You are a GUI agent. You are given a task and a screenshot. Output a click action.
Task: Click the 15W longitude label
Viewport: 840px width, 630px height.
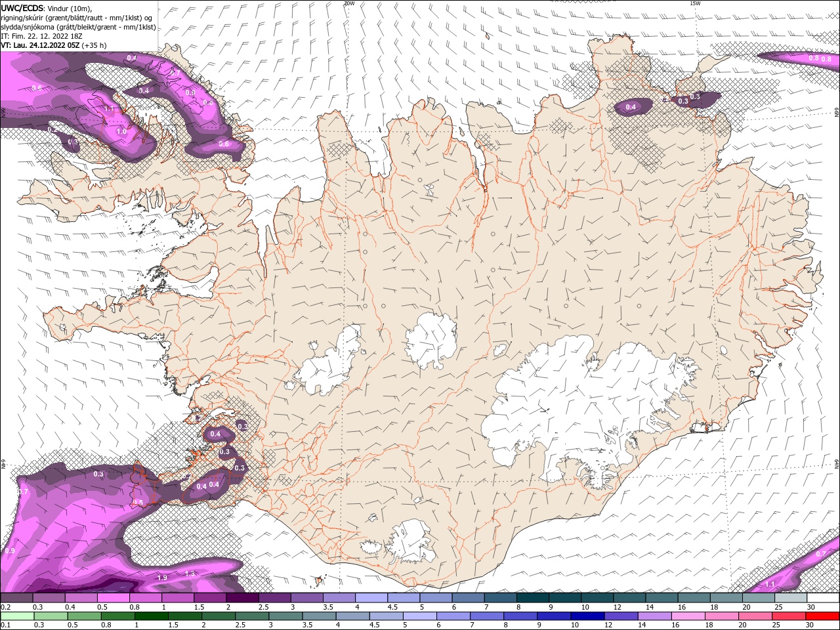(695, 3)
